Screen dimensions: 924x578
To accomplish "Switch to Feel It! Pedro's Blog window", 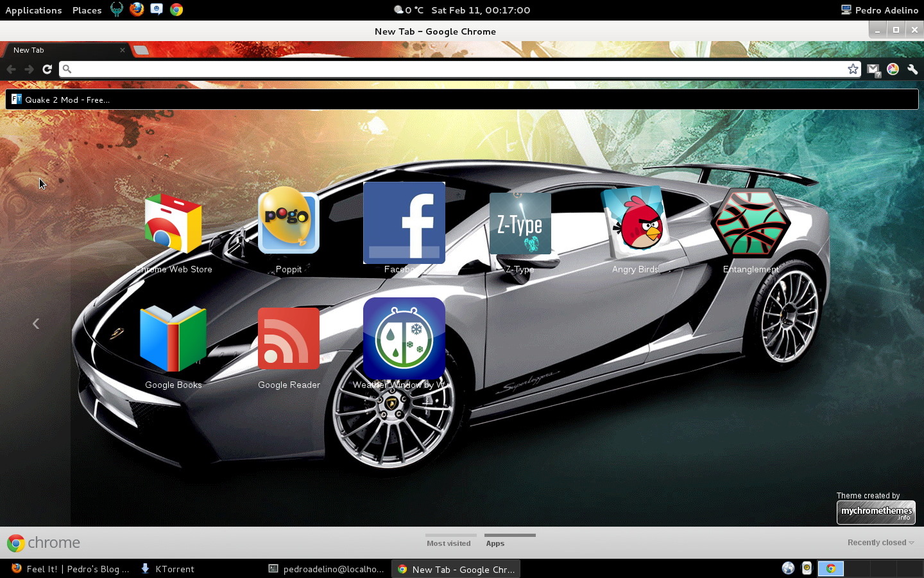I will (71, 569).
